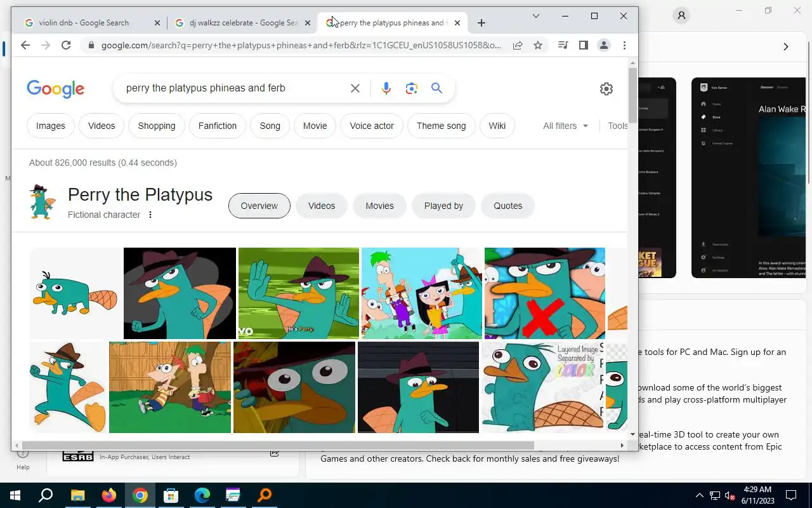Open the white-background Perry platypus image
Image resolution: width=812 pixels, height=508 pixels.
[75, 293]
